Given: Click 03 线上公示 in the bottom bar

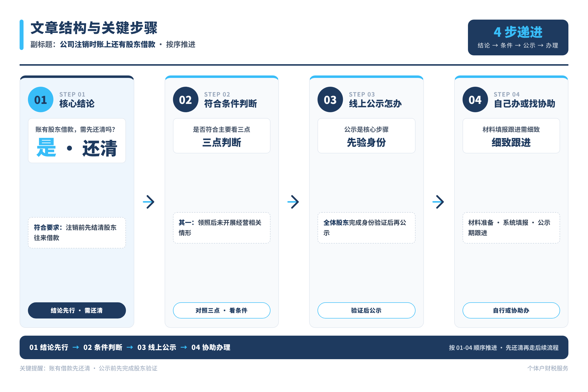Looking at the screenshot, I should pyautogui.click(x=157, y=347).
